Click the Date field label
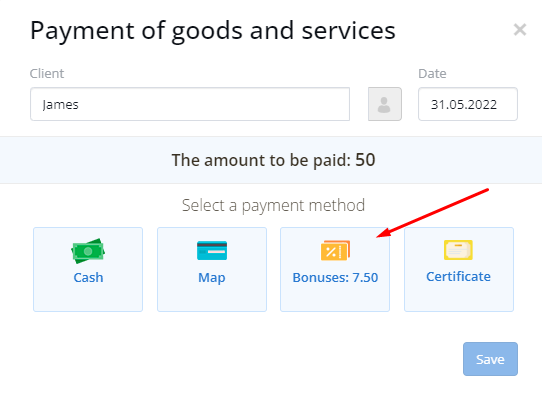This screenshot has height=399, width=542. pos(432,73)
